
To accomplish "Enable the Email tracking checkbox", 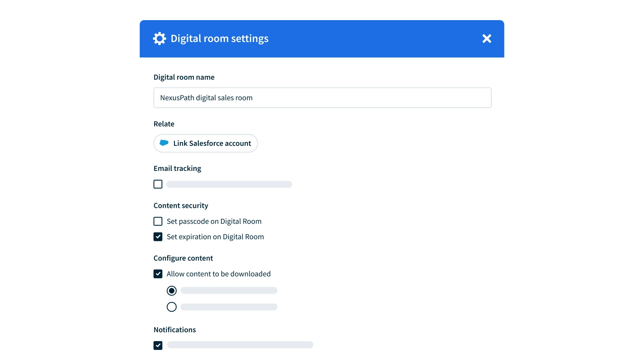I will coord(158,184).
